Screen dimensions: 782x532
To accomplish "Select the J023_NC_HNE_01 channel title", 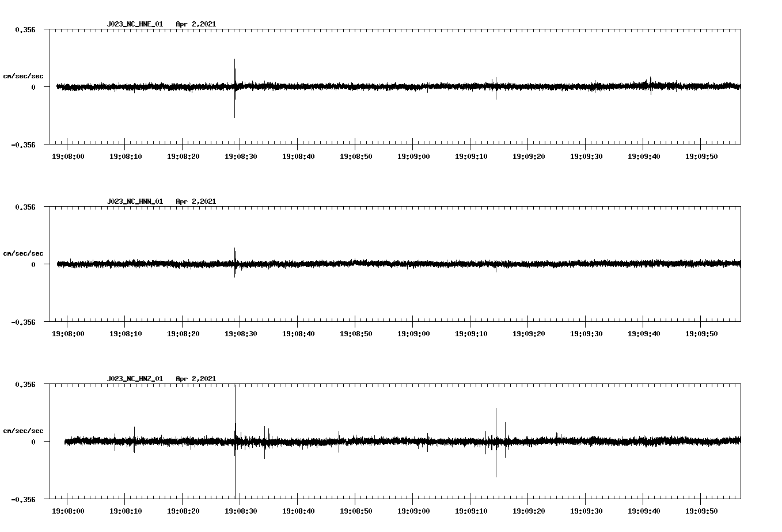I will [x=134, y=24].
